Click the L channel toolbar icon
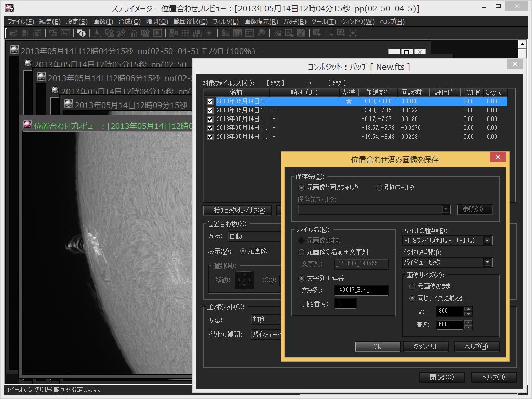The image size is (532, 399). (197, 33)
